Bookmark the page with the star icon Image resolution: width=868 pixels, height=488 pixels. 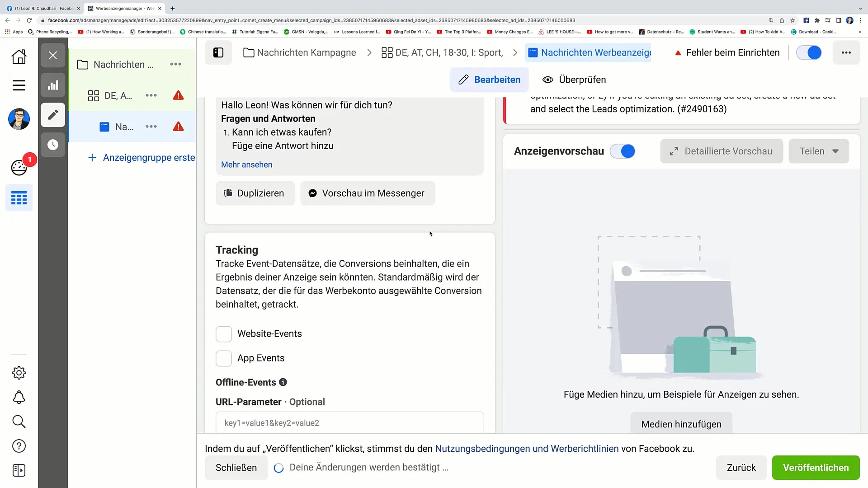point(793,20)
